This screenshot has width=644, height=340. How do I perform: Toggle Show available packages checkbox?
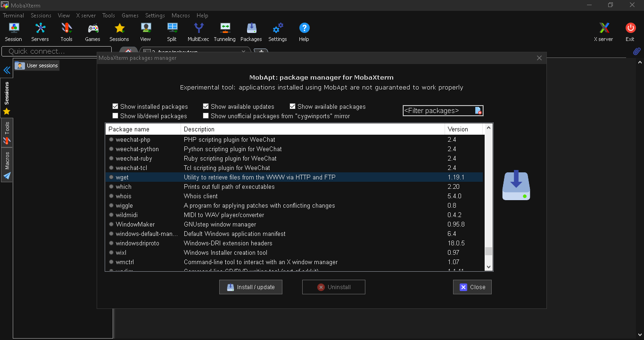pos(293,106)
